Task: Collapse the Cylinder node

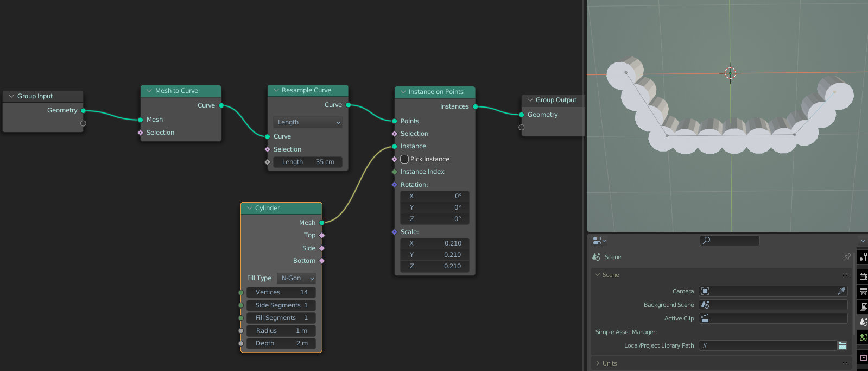Action: pyautogui.click(x=250, y=208)
